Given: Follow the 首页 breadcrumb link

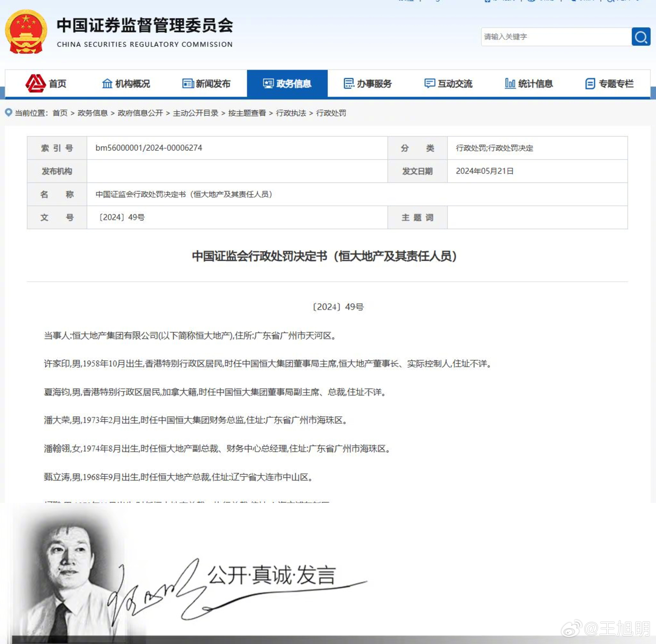Looking at the screenshot, I should point(60,113).
